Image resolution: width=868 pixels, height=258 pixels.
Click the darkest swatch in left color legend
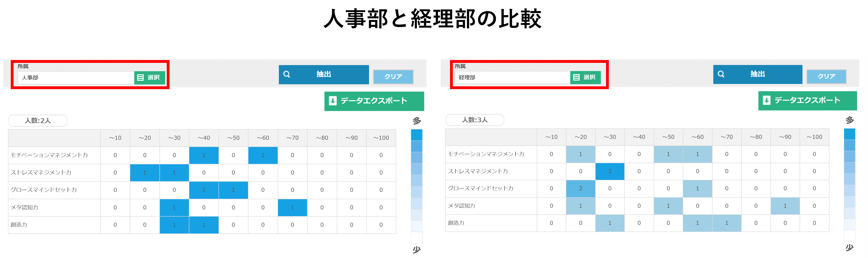click(417, 135)
